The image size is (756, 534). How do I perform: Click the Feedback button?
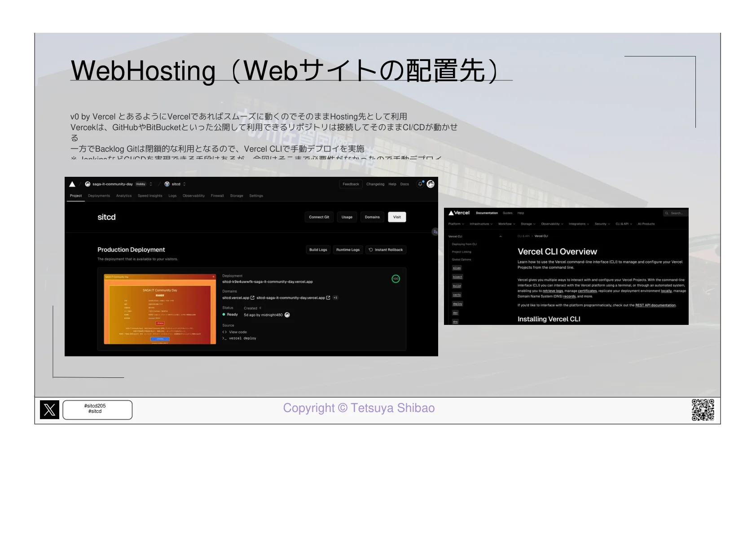(x=351, y=184)
